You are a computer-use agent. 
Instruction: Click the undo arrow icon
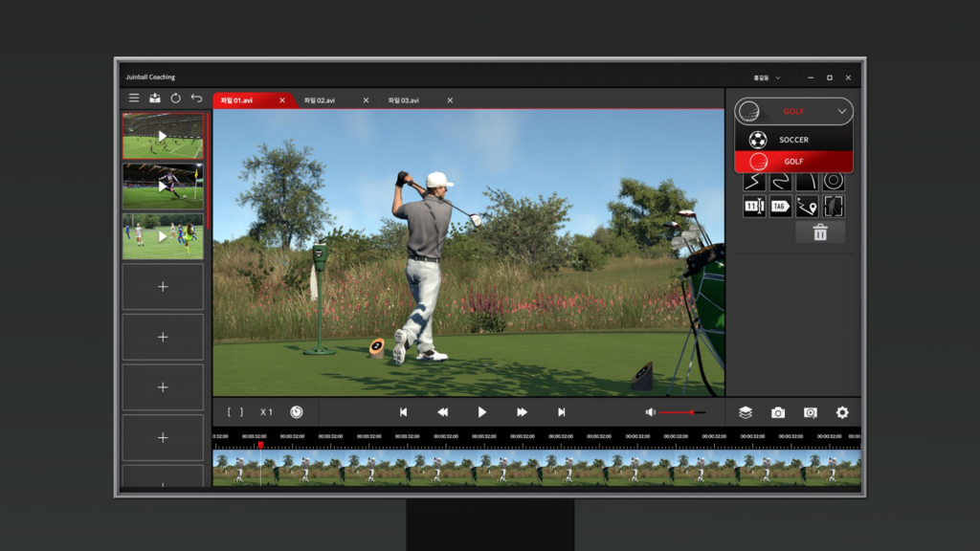tap(196, 99)
